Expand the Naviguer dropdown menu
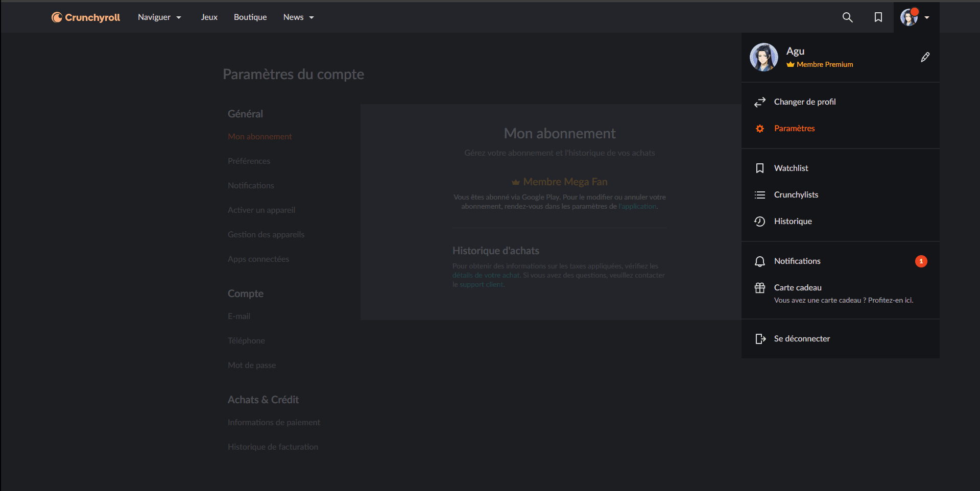 pyautogui.click(x=159, y=17)
